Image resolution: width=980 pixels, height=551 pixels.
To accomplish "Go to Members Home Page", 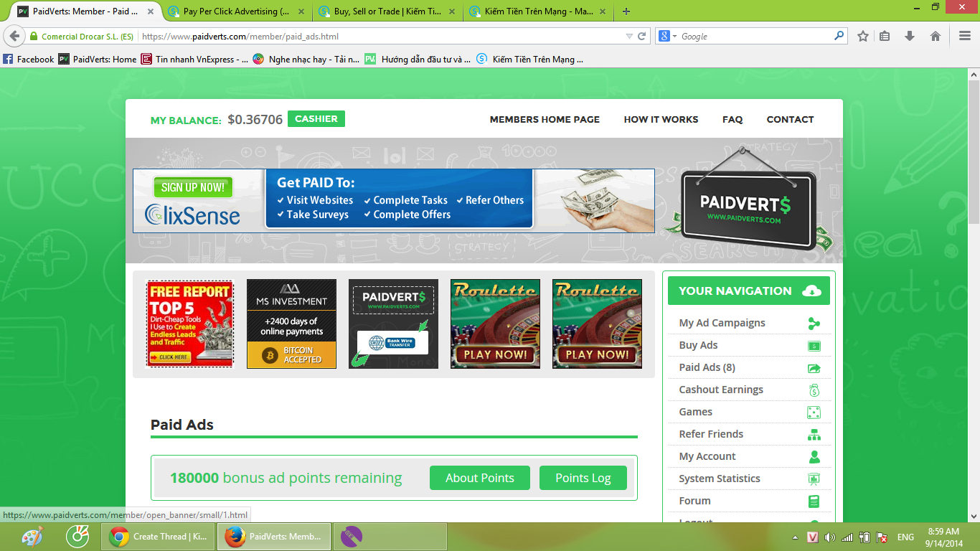I will (x=545, y=120).
